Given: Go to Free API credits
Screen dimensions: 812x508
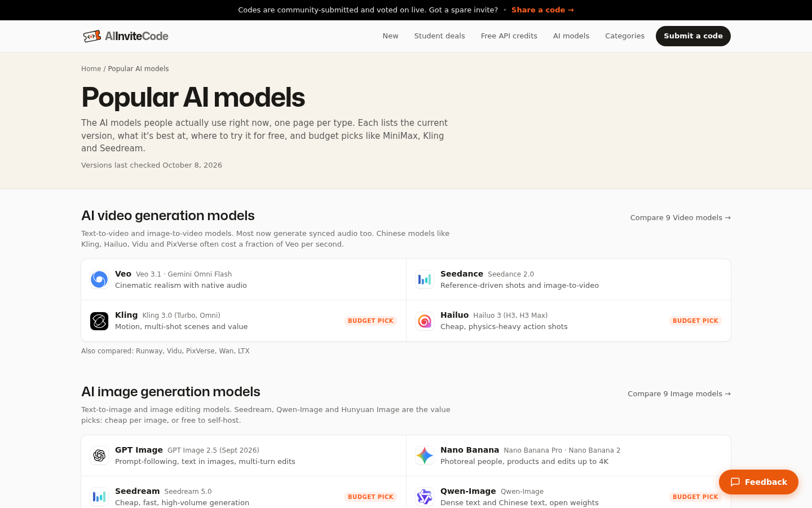Looking at the screenshot, I should (x=509, y=36).
